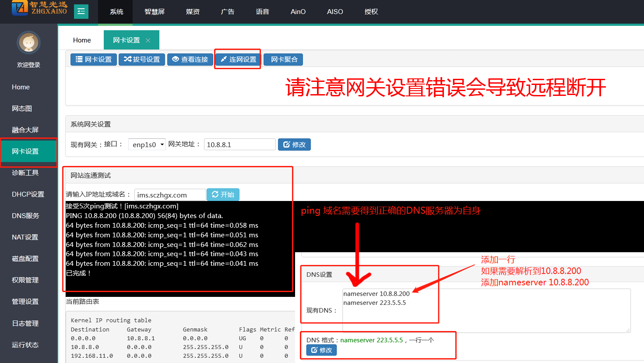Click 修改 button under DNS format

tap(321, 350)
